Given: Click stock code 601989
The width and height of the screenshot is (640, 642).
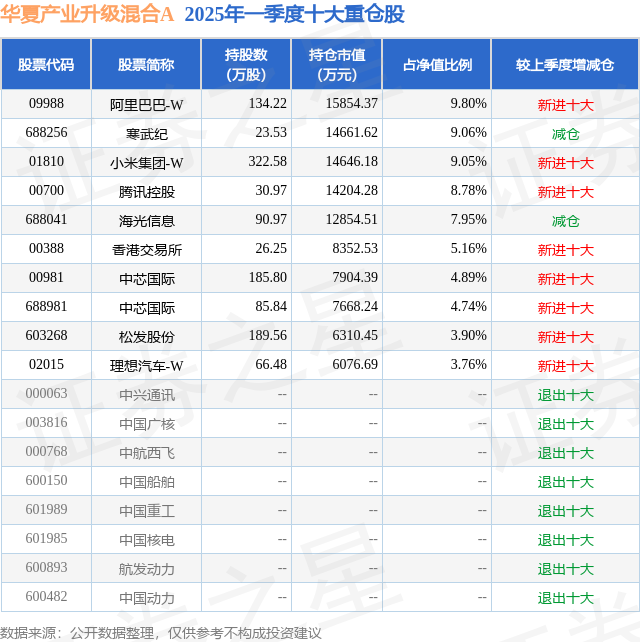Looking at the screenshot, I should point(46,510).
